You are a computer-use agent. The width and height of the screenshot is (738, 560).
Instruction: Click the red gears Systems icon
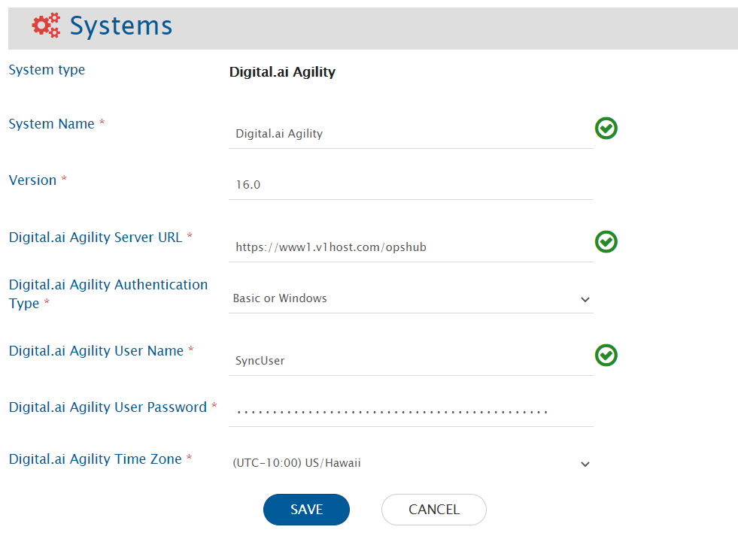click(46, 26)
